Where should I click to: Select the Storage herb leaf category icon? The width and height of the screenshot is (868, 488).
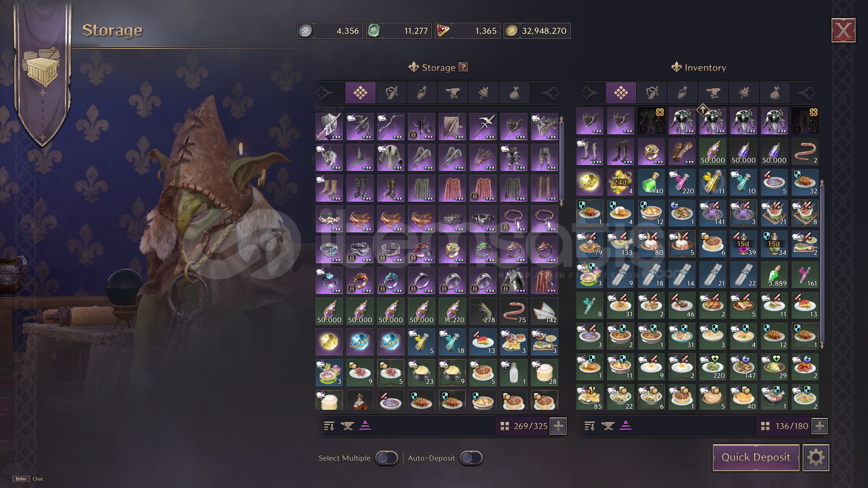pos(484,93)
